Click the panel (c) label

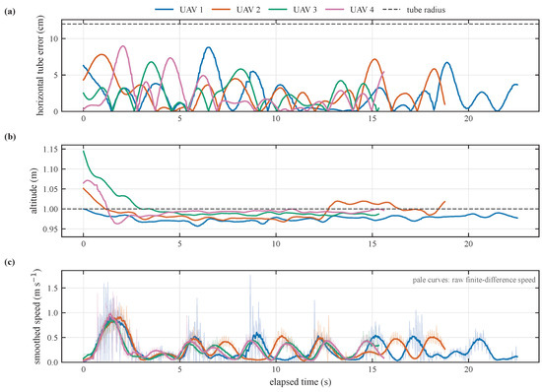coord(10,262)
